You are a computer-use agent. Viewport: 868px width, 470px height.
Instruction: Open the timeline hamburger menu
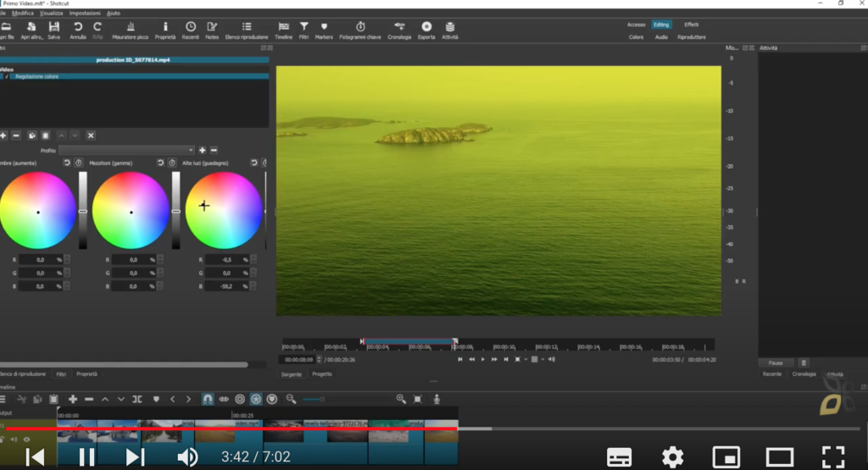pyautogui.click(x=3, y=399)
